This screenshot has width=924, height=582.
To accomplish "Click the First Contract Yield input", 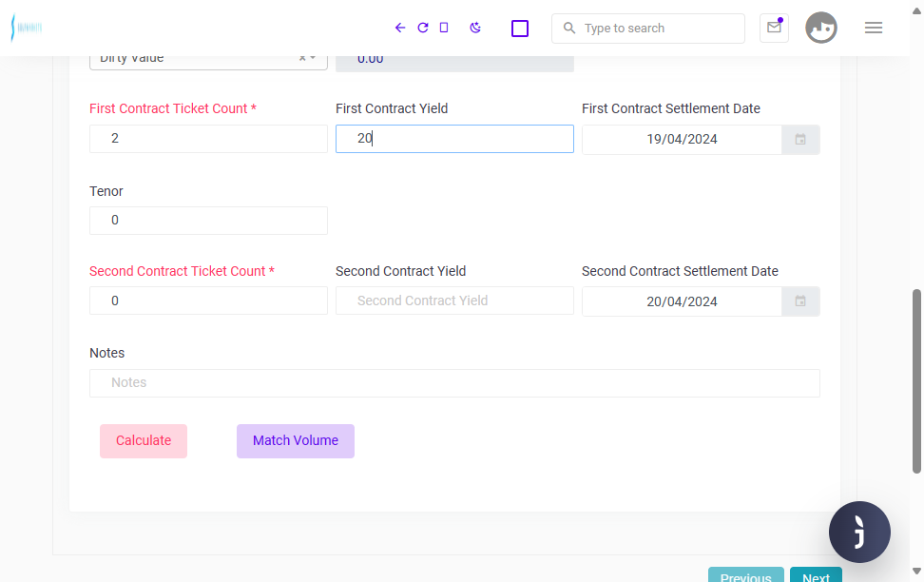I will click(454, 139).
